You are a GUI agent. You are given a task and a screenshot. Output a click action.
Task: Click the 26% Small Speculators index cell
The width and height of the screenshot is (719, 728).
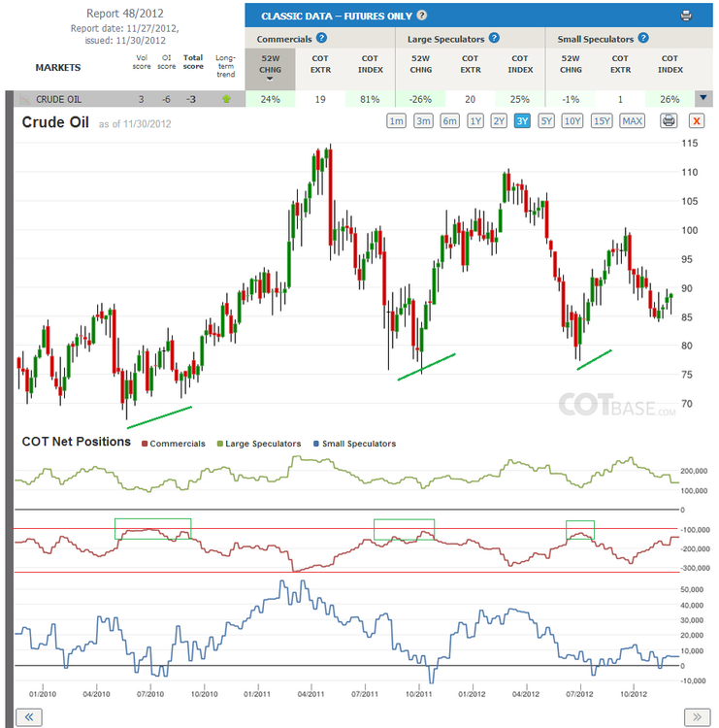pos(670,99)
